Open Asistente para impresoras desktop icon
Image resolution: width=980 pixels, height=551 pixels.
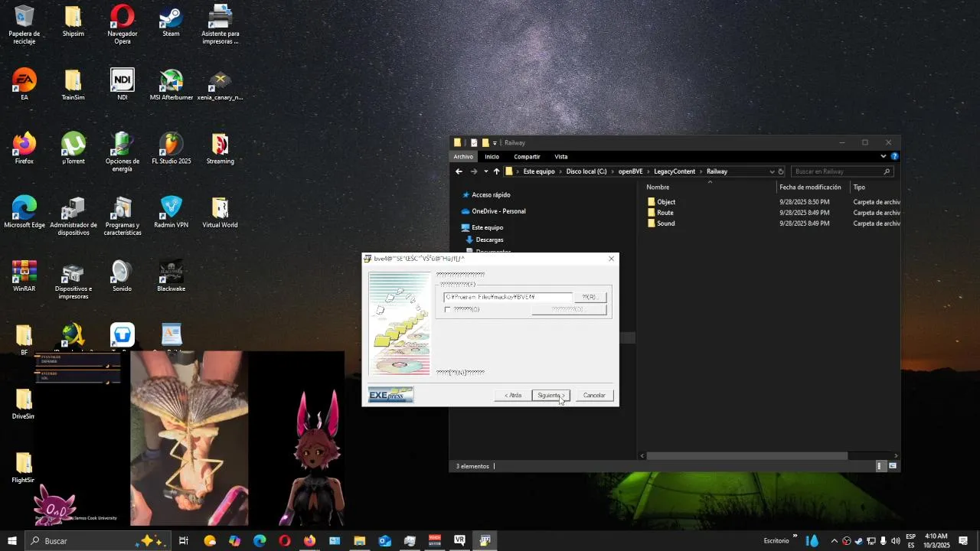tap(220, 24)
